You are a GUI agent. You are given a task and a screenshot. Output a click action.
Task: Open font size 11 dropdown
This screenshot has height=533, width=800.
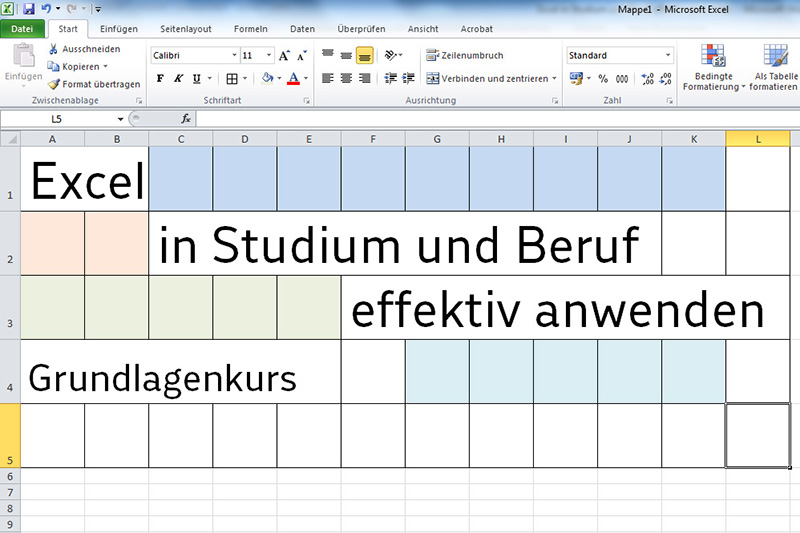[x=269, y=56]
